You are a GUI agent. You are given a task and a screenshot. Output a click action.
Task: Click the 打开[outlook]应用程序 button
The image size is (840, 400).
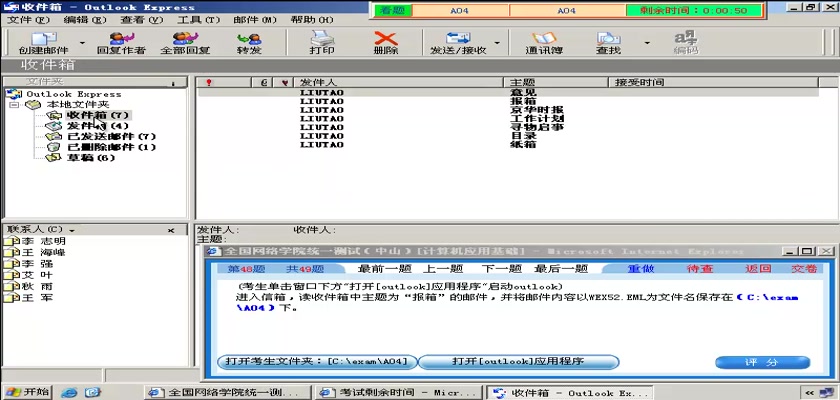[518, 362]
